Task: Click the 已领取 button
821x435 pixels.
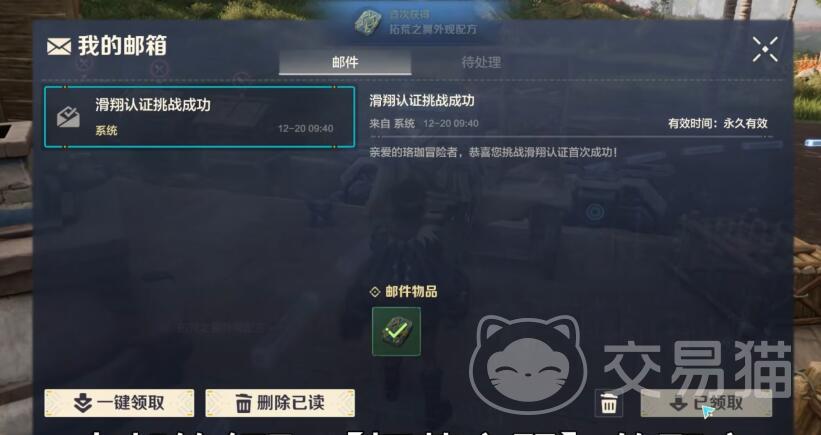Action: pos(706,404)
